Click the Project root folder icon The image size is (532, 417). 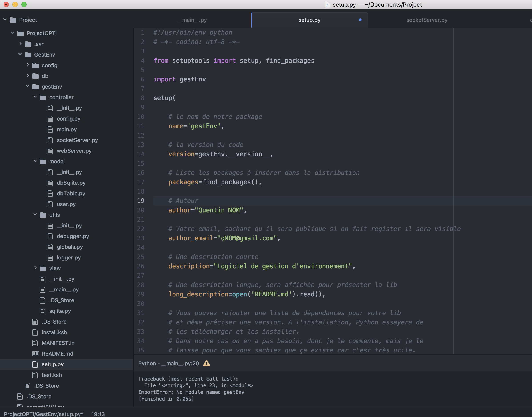pyautogui.click(x=13, y=20)
